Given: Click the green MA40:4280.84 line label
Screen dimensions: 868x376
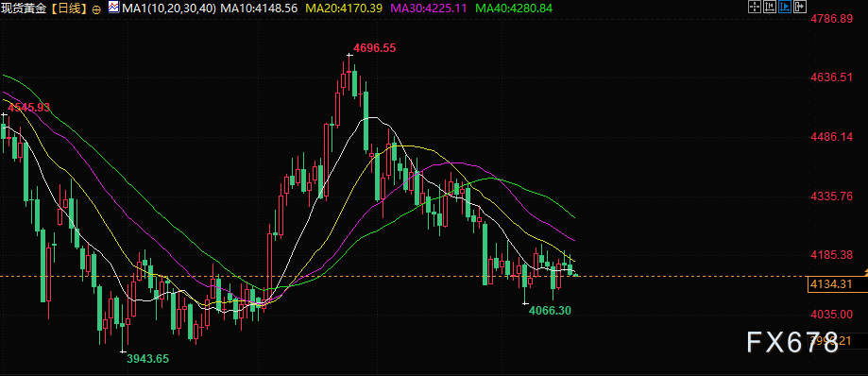Looking at the screenshot, I should [514, 9].
